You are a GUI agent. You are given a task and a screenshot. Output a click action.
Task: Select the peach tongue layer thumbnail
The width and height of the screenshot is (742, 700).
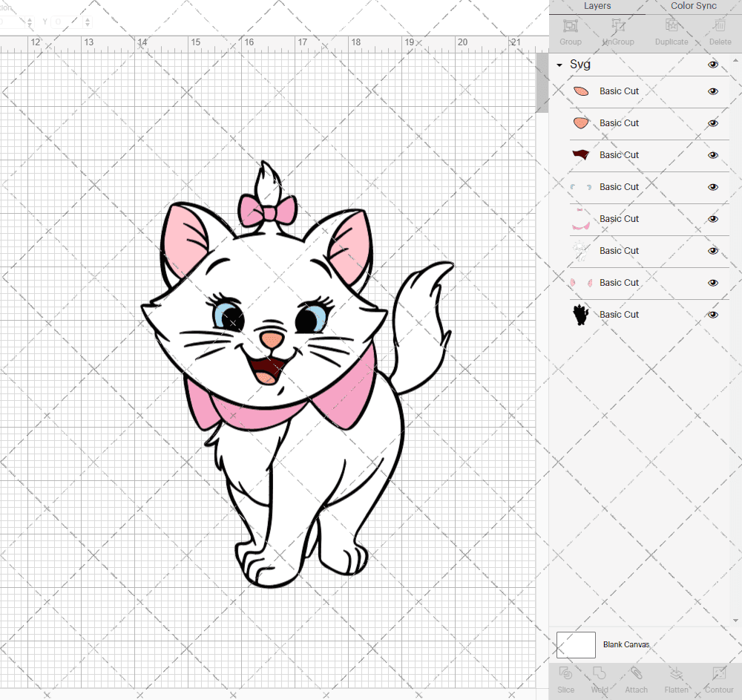click(581, 91)
